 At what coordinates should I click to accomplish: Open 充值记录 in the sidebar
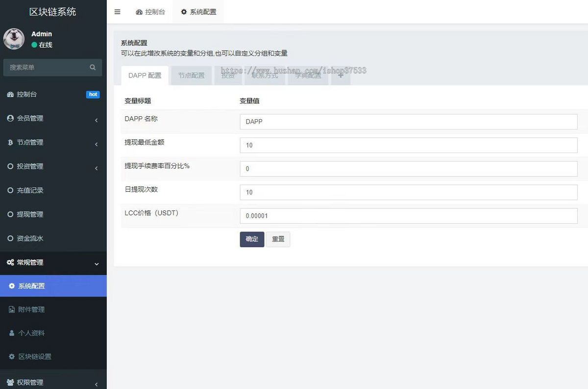click(53, 190)
